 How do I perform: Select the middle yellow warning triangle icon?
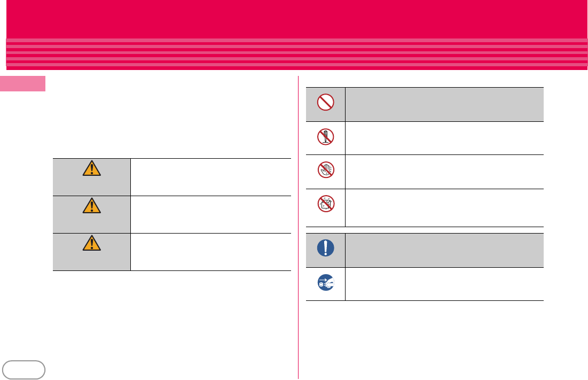pos(91,206)
